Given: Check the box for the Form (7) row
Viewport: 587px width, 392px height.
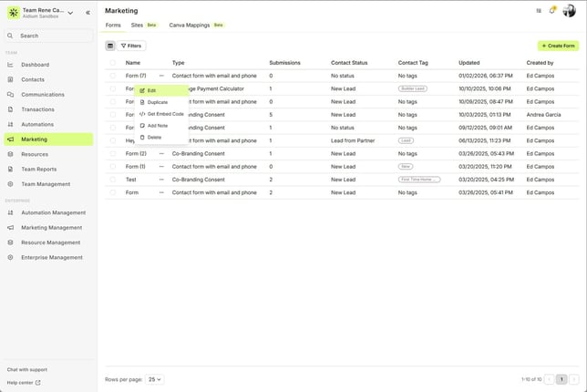Looking at the screenshot, I should 113,76.
